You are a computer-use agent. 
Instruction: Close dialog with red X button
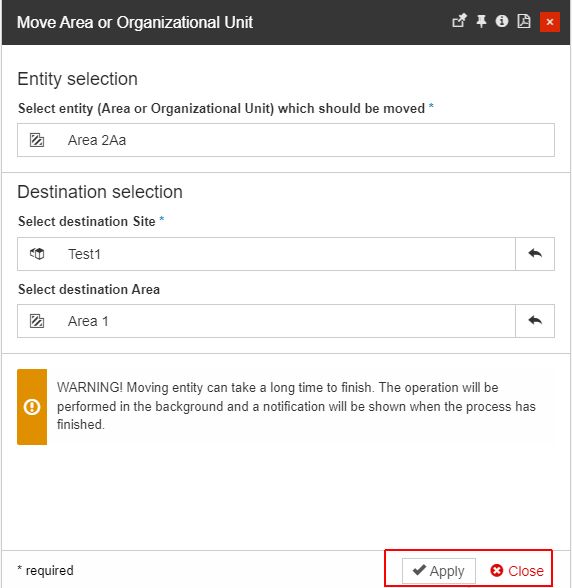point(550,22)
